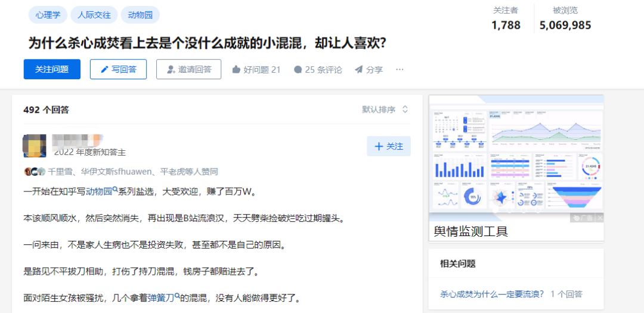644x313 pixels.
Task: Click the answer line beginning 是路见不平拔刀相助
Action: (x=141, y=271)
